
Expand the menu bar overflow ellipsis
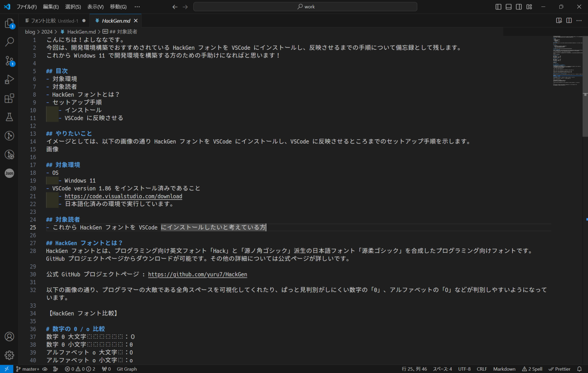pyautogui.click(x=137, y=7)
